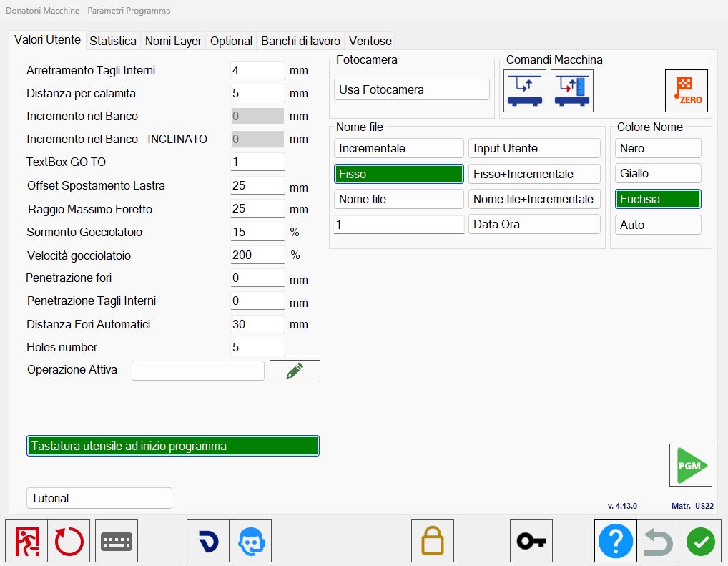728x566 pixels.
Task: Click the blue Donatoni logo icon
Action: point(208,541)
